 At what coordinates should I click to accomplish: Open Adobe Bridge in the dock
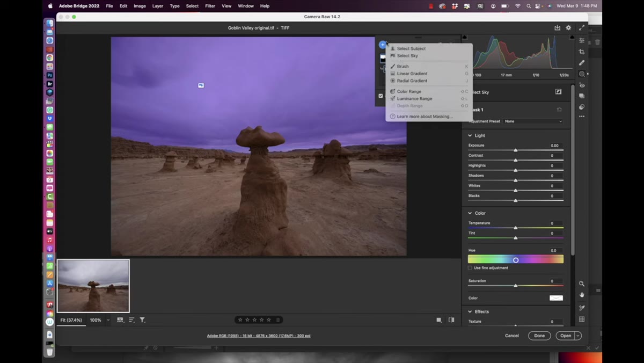pyautogui.click(x=50, y=84)
